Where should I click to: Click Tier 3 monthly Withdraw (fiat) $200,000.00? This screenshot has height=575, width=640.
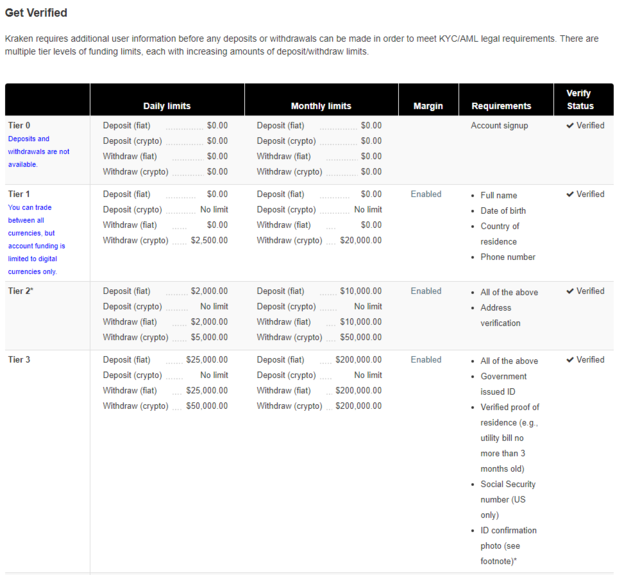click(358, 391)
